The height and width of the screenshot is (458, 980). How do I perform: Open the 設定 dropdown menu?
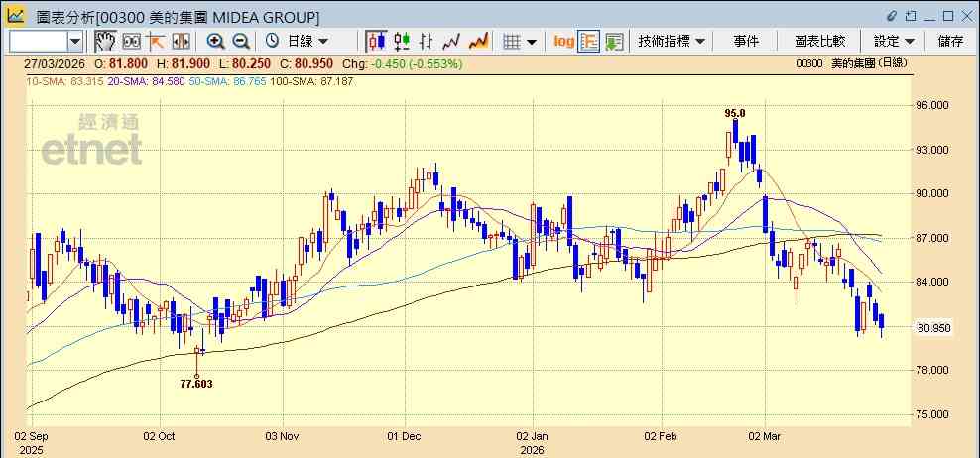click(x=894, y=42)
